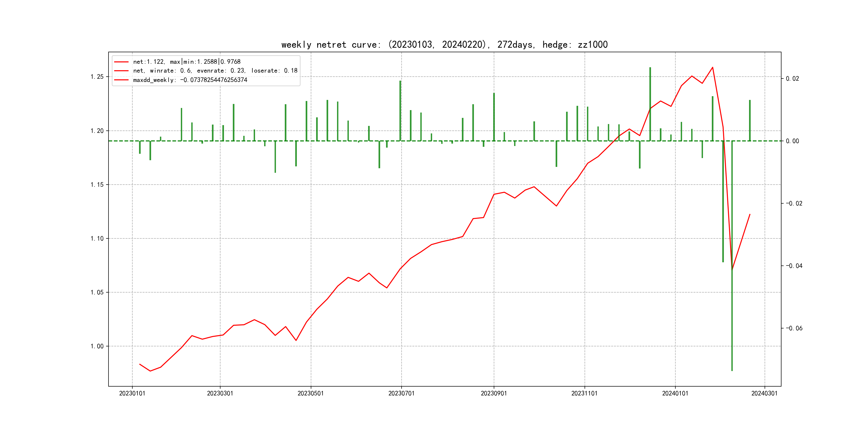868x434 pixels.
Task: Click the 20230101 x-axis label
Action: pyautogui.click(x=132, y=393)
